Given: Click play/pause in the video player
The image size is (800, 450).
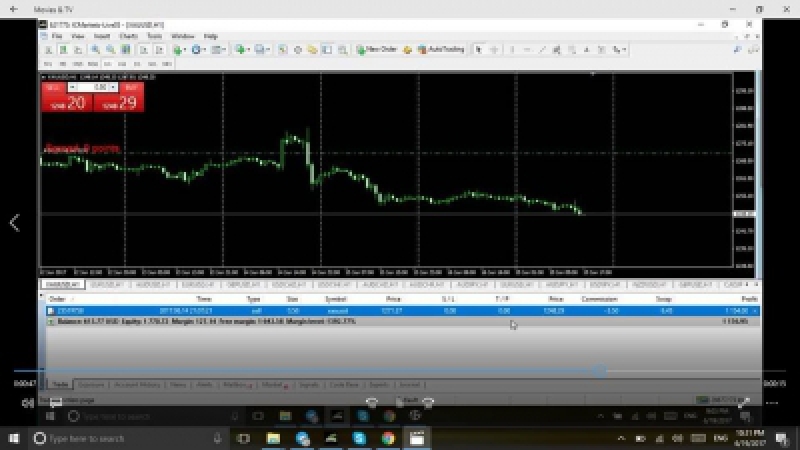Looking at the screenshot, I should coord(400,403).
